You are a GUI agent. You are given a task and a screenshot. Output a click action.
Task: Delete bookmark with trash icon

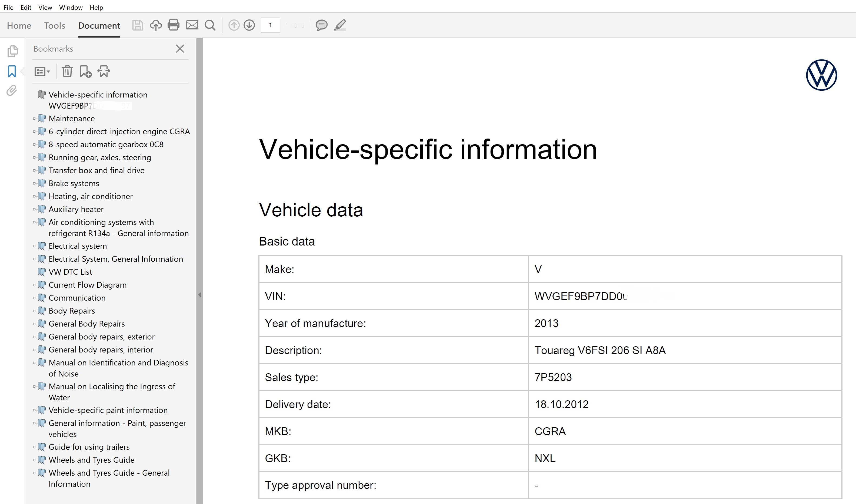tap(67, 72)
